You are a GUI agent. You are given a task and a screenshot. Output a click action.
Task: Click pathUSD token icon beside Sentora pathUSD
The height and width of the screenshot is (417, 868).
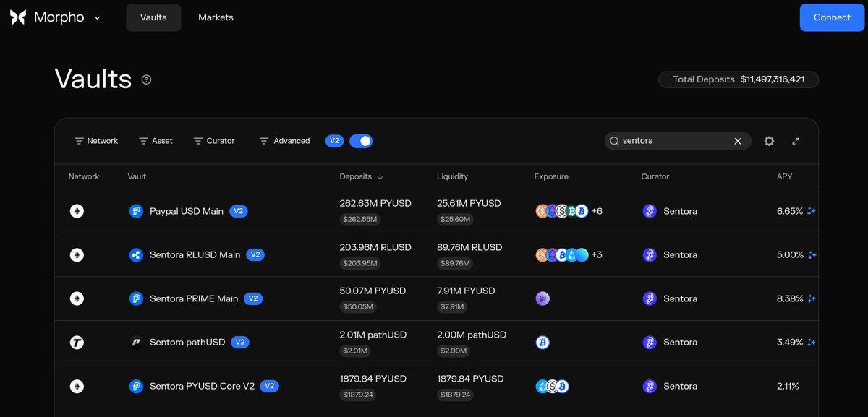tap(135, 342)
